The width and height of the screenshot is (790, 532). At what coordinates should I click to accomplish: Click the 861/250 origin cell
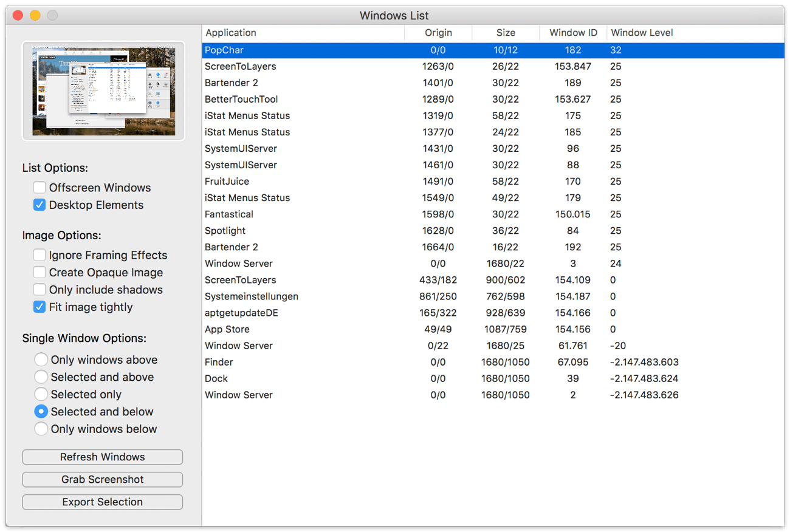[x=438, y=296]
